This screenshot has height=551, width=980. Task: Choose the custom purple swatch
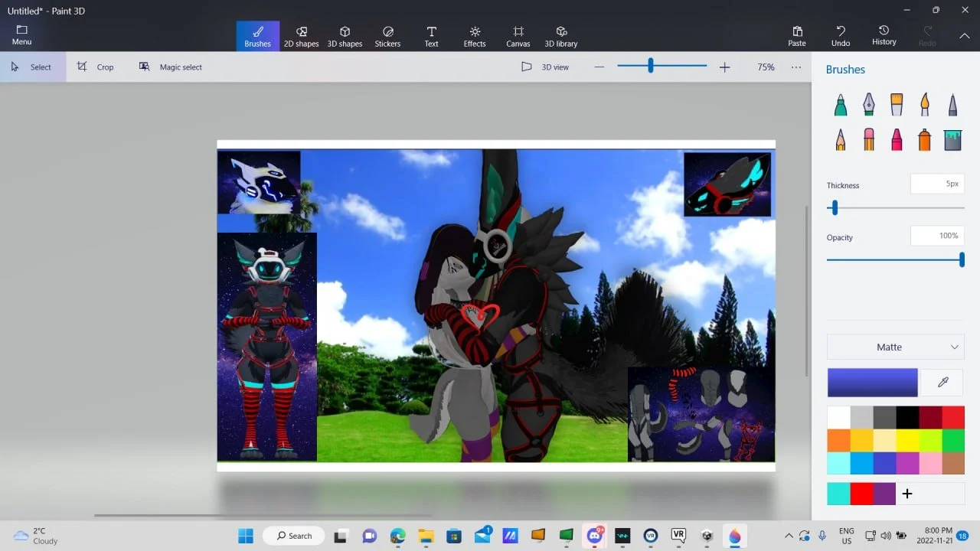tap(884, 494)
